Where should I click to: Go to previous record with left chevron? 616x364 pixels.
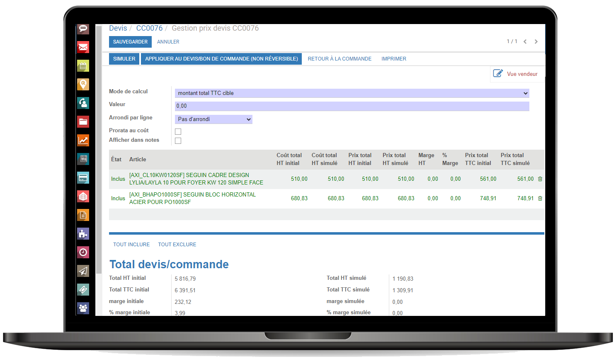(525, 41)
